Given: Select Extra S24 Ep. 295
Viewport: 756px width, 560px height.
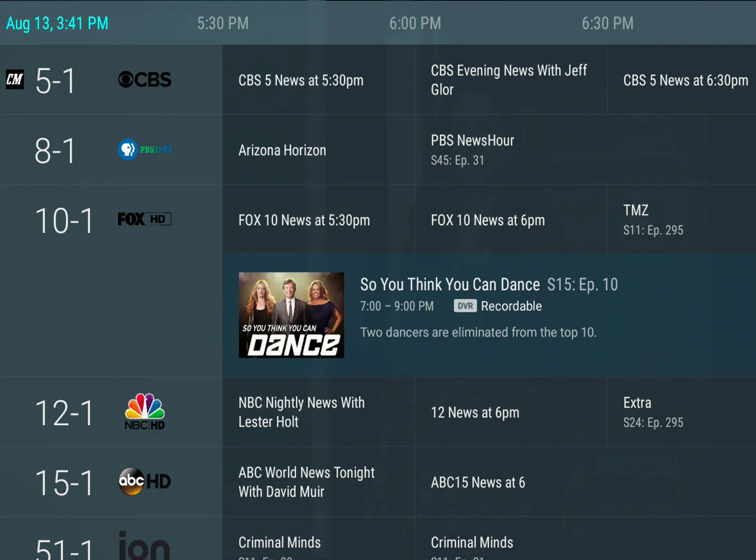Looking at the screenshot, I should [682, 412].
